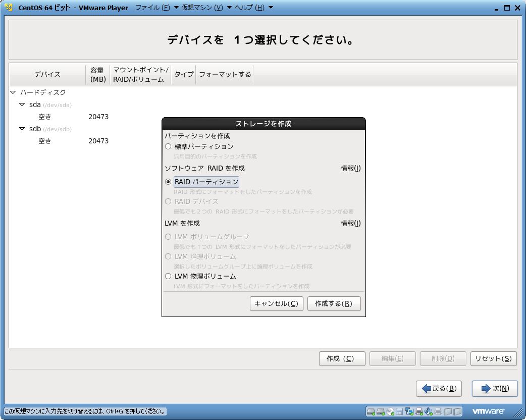Image resolution: width=526 pixels, height=420 pixels.
Task: Click the タイプ column header
Action: coord(184,75)
